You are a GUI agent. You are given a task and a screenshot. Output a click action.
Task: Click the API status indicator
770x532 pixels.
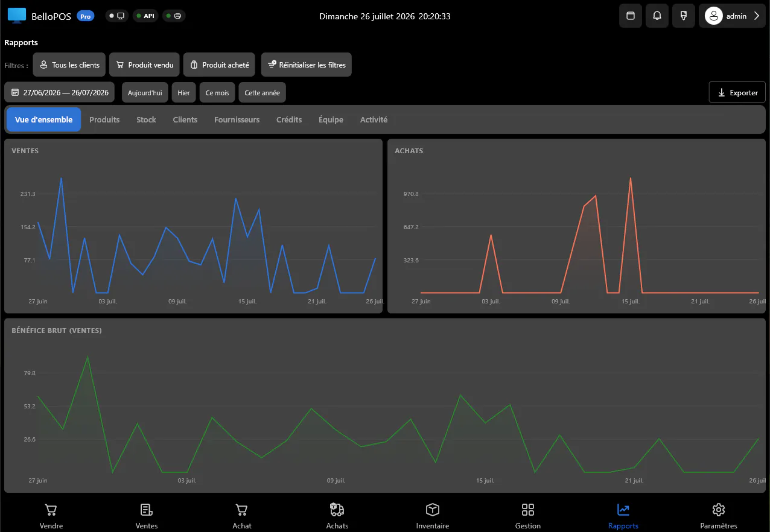click(145, 16)
